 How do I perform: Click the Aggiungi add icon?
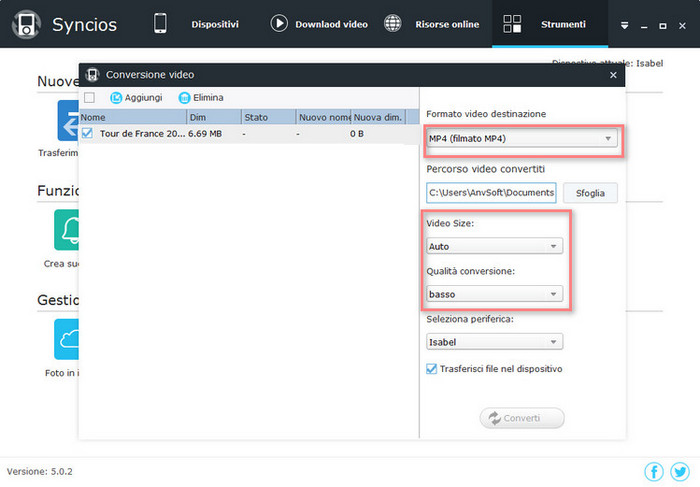pos(116,97)
